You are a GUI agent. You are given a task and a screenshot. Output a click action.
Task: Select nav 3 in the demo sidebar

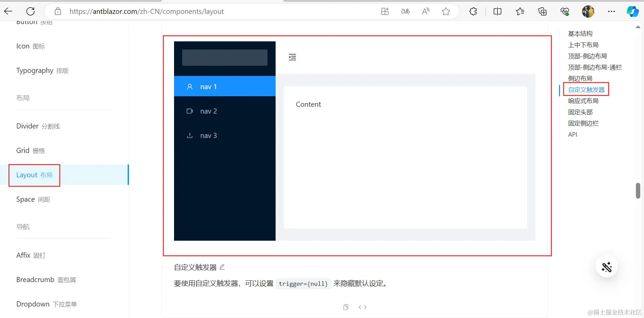[x=225, y=136]
